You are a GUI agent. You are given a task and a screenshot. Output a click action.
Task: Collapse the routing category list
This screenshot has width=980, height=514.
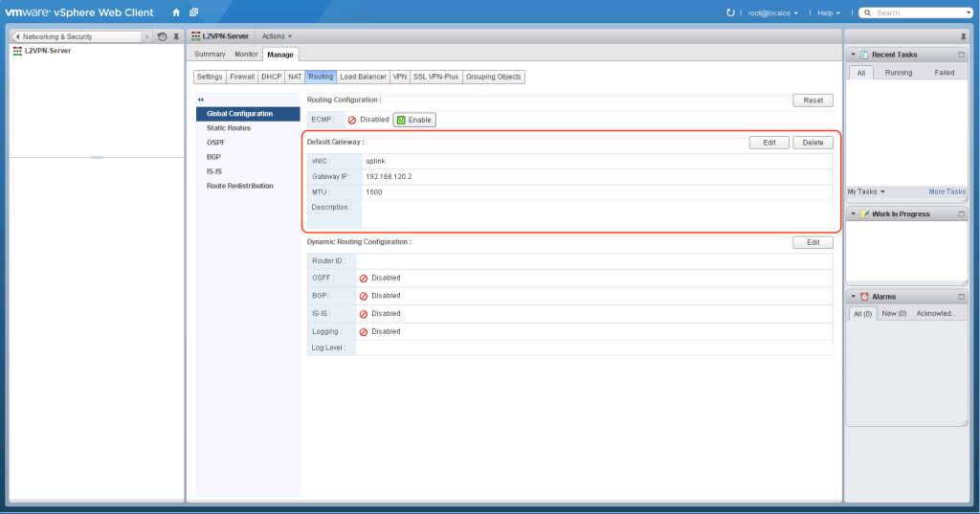(x=201, y=100)
